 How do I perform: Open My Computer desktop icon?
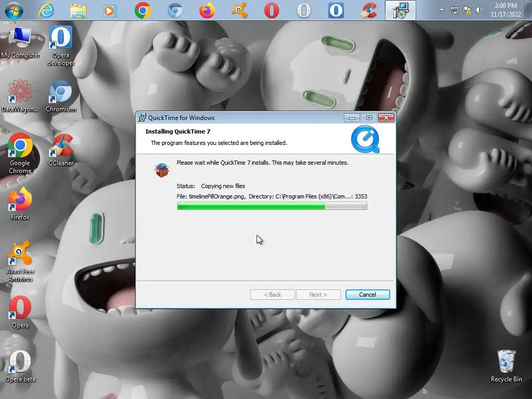pos(20,44)
